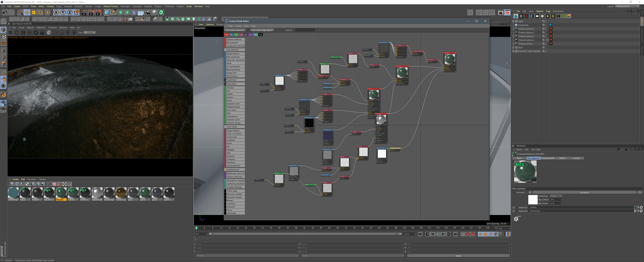Click the OctaneSky environment tag icon
644x262 pixels.
[x=551, y=25]
